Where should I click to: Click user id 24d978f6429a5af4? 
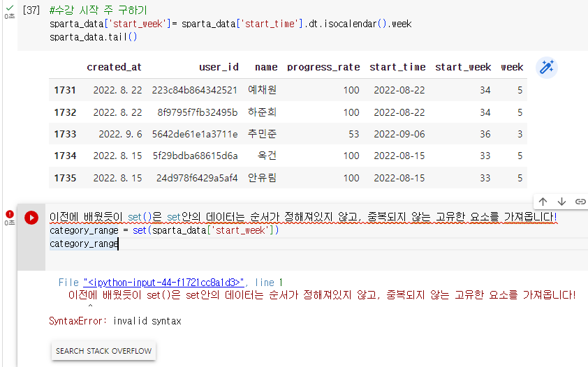click(x=197, y=178)
